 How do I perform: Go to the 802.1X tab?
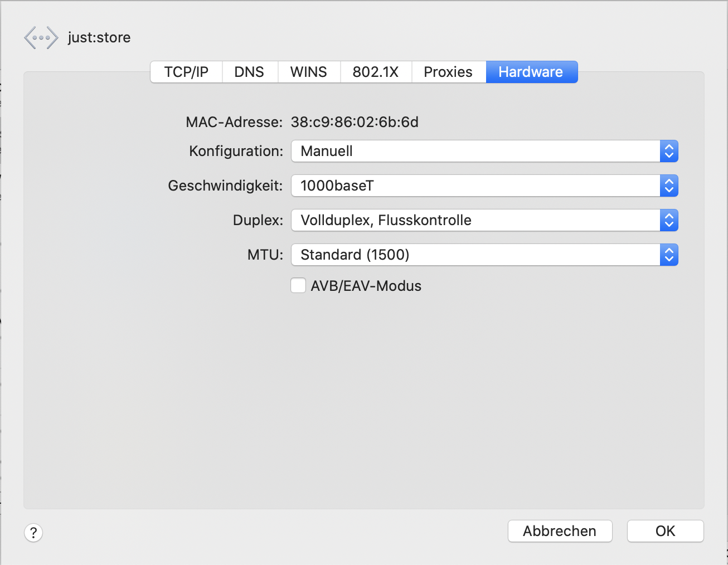pyautogui.click(x=376, y=72)
